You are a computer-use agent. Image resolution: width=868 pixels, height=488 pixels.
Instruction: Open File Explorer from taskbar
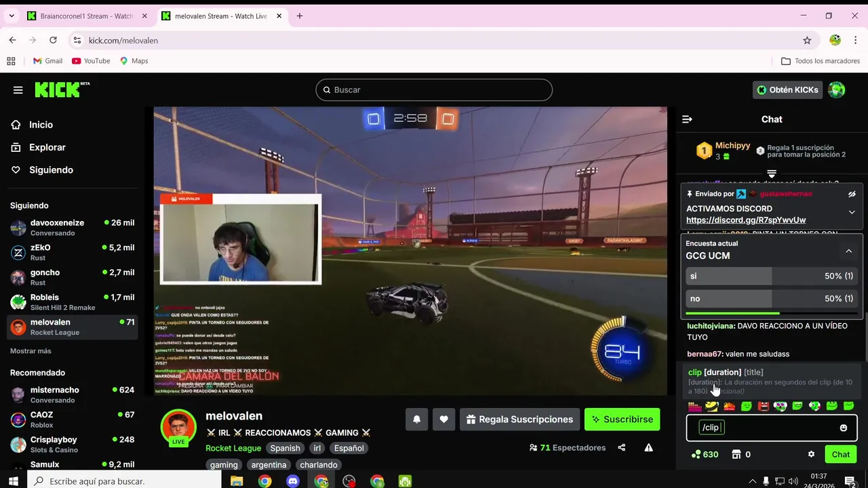point(237,481)
